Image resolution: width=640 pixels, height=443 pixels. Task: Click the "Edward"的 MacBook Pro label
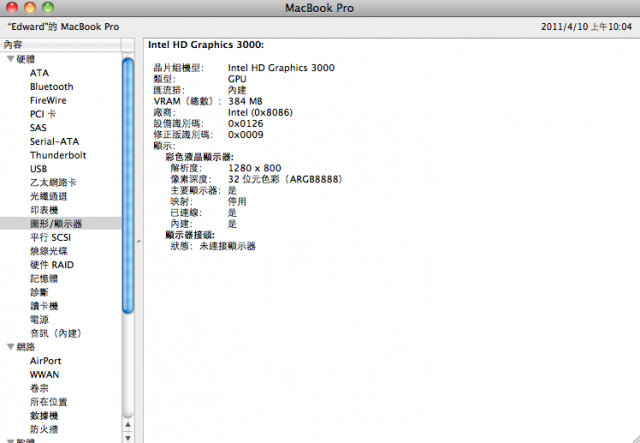[63, 27]
